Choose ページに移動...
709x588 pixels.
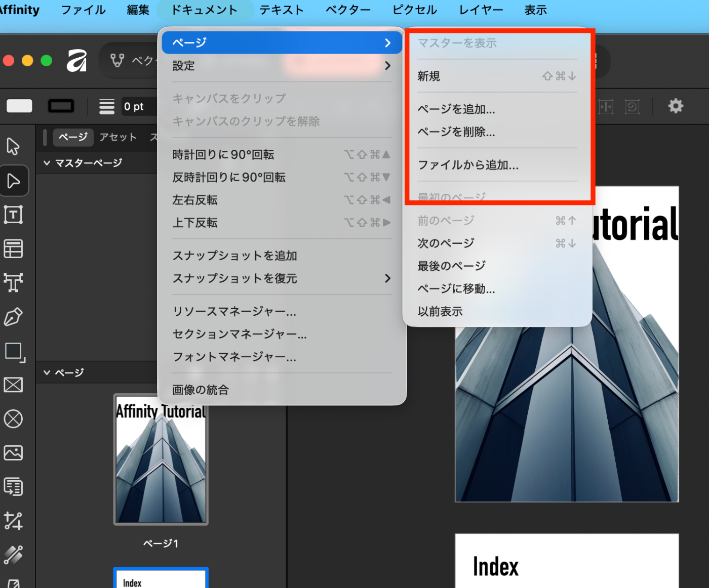point(497,289)
